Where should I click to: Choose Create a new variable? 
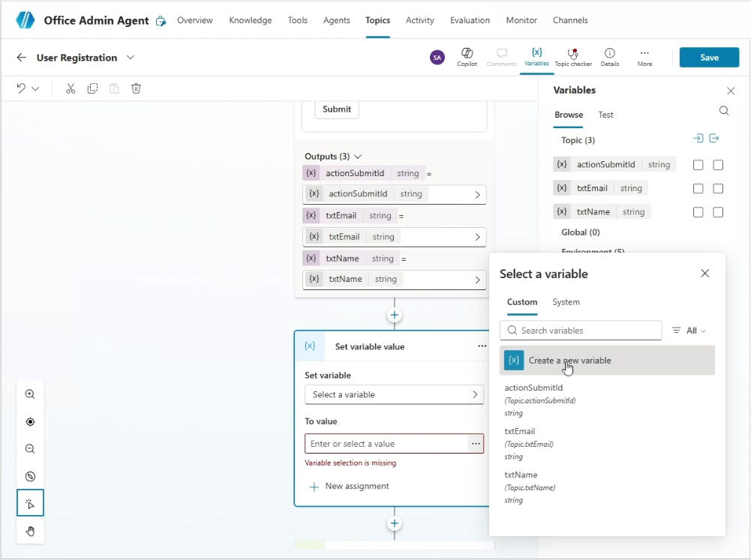tap(607, 361)
